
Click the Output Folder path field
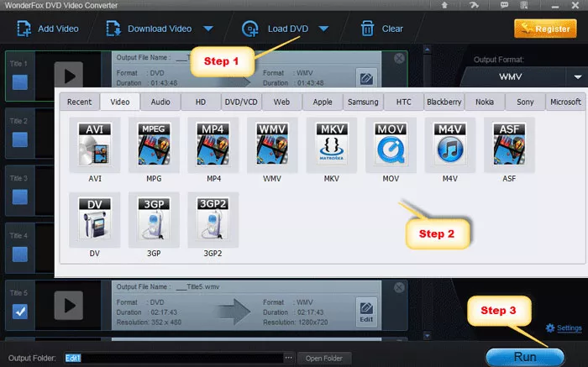[174, 358]
